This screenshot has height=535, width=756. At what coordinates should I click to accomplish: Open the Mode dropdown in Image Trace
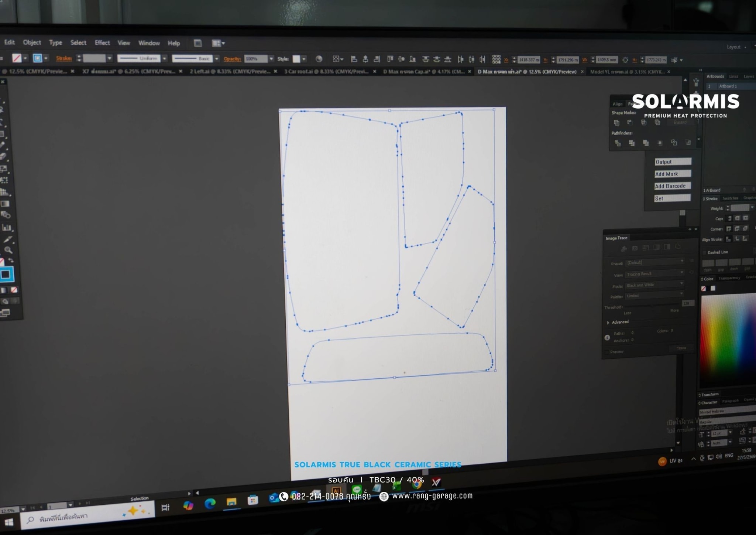[x=655, y=284]
